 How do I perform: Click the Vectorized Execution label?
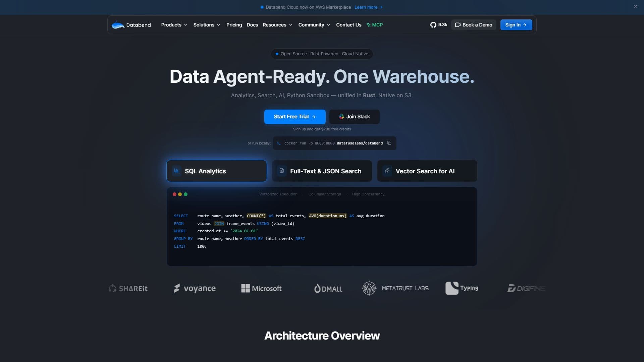pos(278,194)
